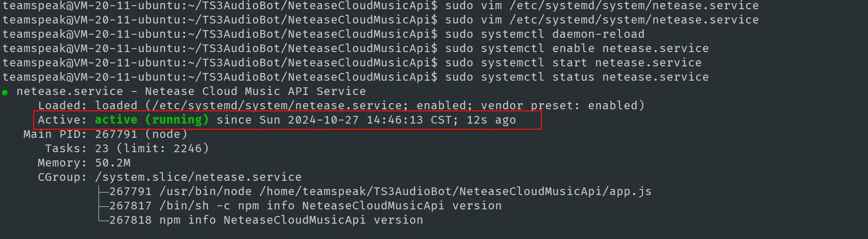Click process 267817 /bin/sh -c npm entry
The width and height of the screenshot is (868, 239).
point(305,206)
